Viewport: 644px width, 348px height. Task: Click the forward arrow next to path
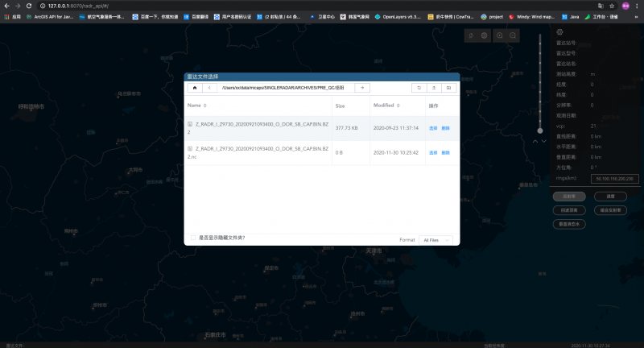(362, 88)
